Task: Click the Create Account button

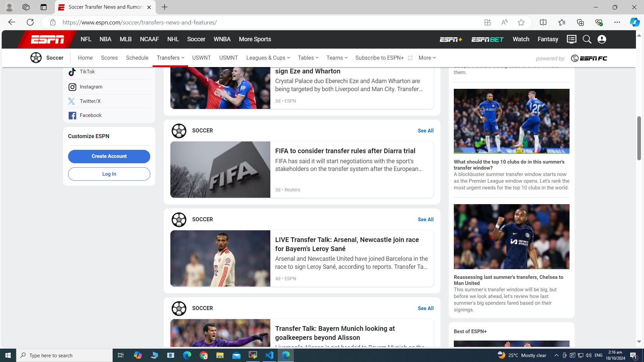Action: point(109,156)
